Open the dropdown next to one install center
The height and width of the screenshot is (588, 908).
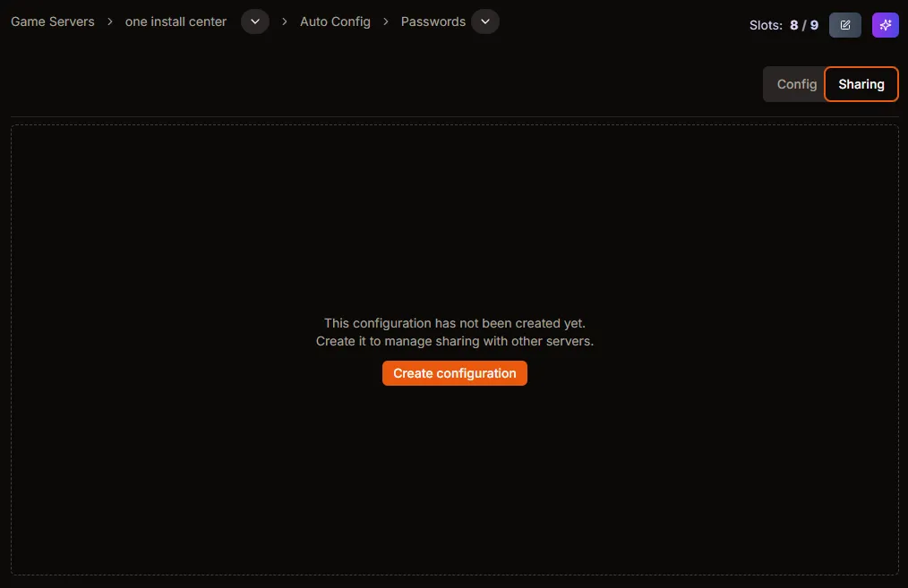(255, 21)
